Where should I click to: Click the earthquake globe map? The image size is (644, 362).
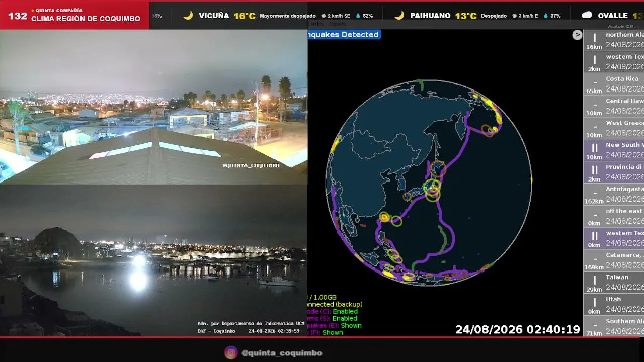pyautogui.click(x=429, y=183)
